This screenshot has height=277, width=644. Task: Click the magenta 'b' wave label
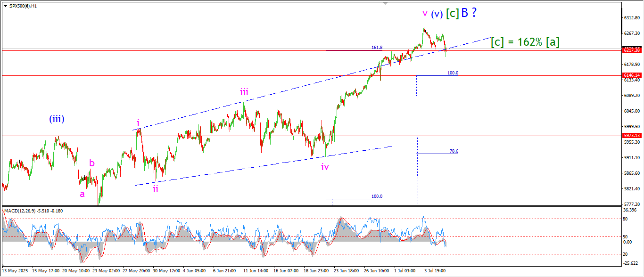[x=92, y=163]
